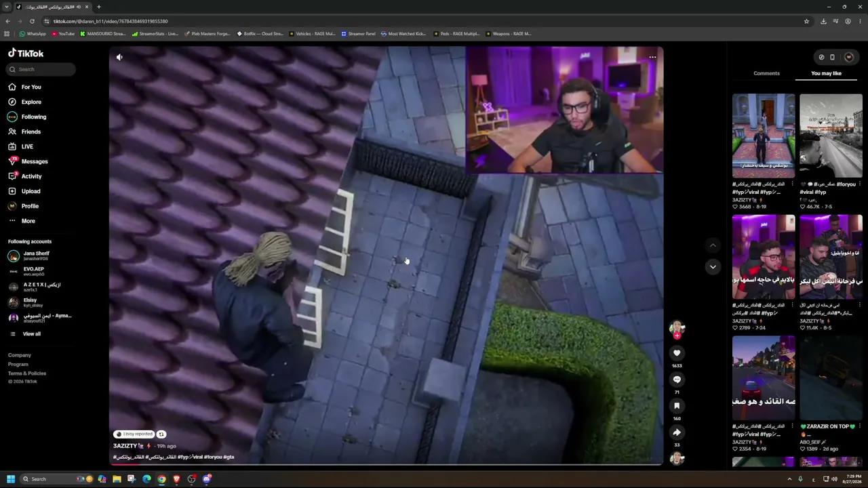Image resolution: width=868 pixels, height=488 pixels.
Task: Toggle the video mute speaker icon
Action: point(119,57)
